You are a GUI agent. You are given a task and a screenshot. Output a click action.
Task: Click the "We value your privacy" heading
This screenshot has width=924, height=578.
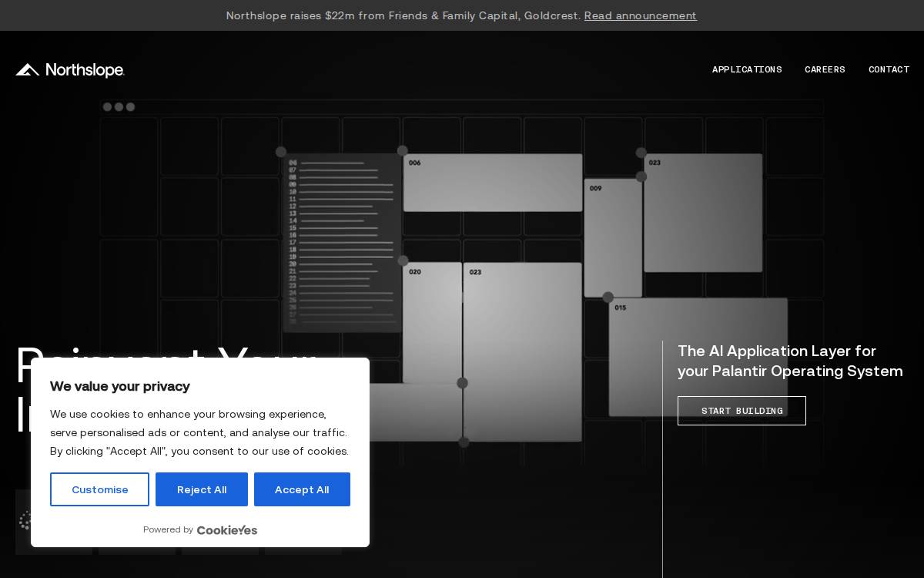click(x=120, y=386)
